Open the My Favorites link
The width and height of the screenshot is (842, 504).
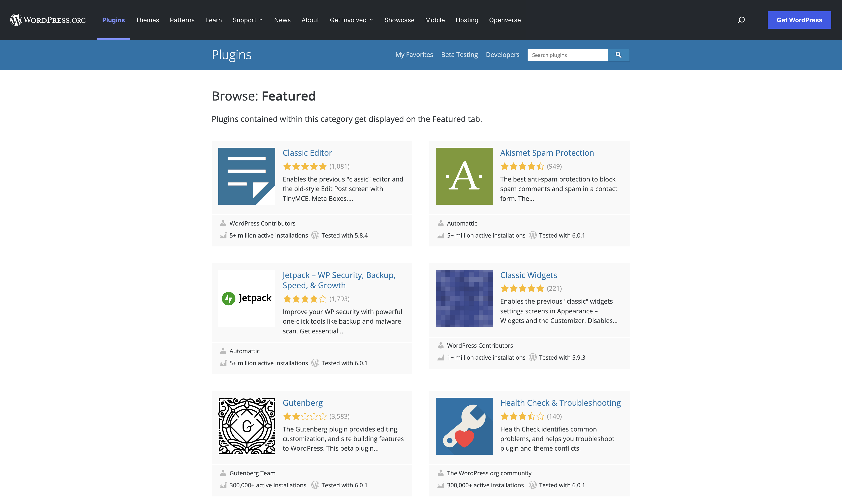(414, 55)
